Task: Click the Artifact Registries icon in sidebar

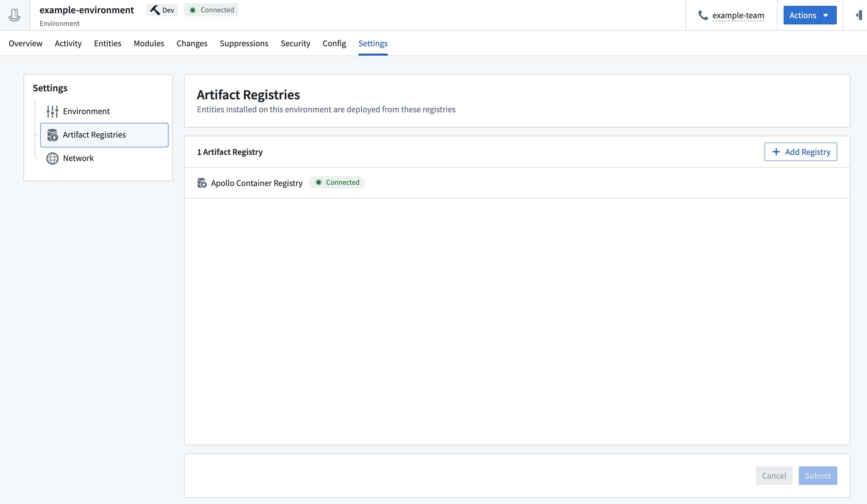Action: (53, 134)
